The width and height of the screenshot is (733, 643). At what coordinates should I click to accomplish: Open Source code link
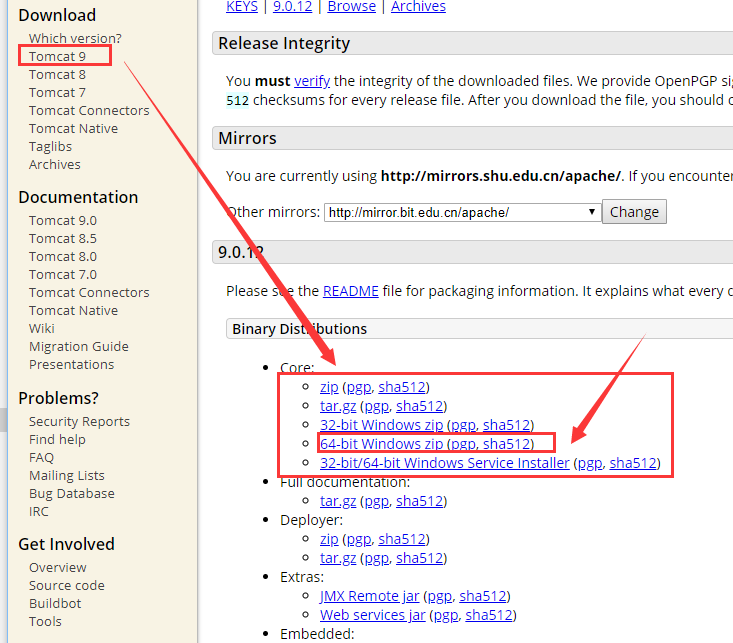tap(66, 585)
